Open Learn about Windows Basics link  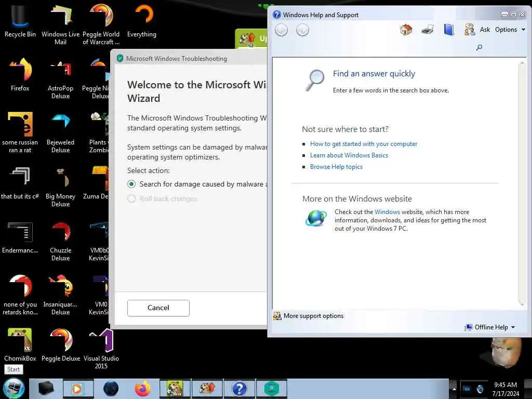click(x=349, y=155)
